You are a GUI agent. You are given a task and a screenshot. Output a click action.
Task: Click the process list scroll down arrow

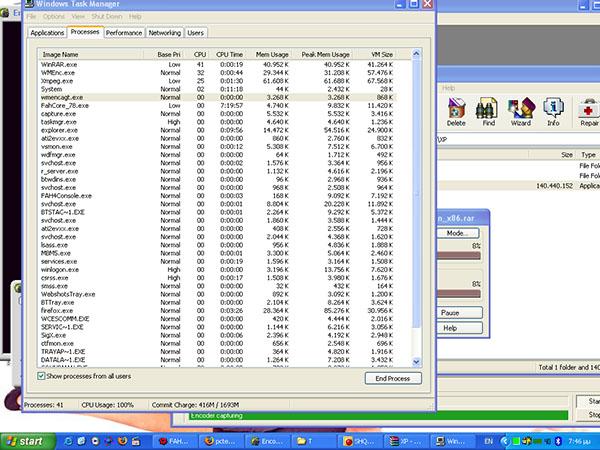(x=416, y=362)
